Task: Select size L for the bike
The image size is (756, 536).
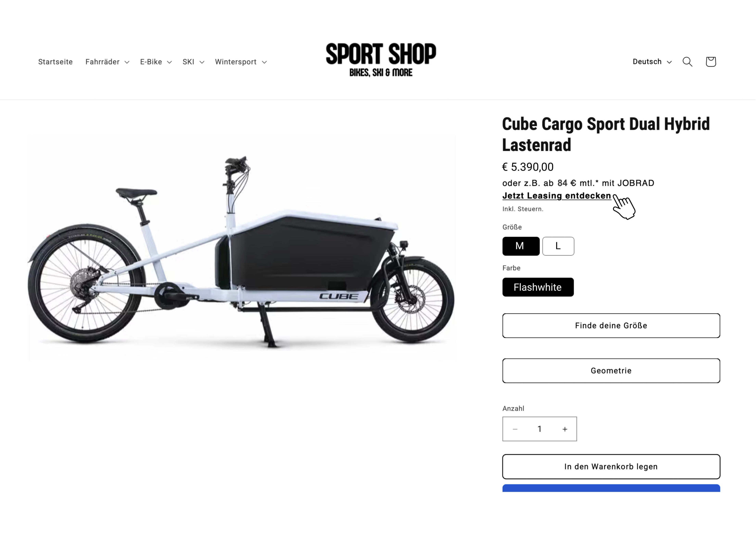Action: click(558, 246)
